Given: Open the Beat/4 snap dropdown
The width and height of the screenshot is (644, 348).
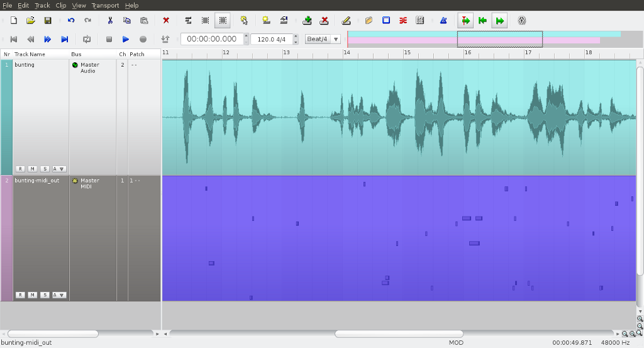Looking at the screenshot, I should 323,39.
